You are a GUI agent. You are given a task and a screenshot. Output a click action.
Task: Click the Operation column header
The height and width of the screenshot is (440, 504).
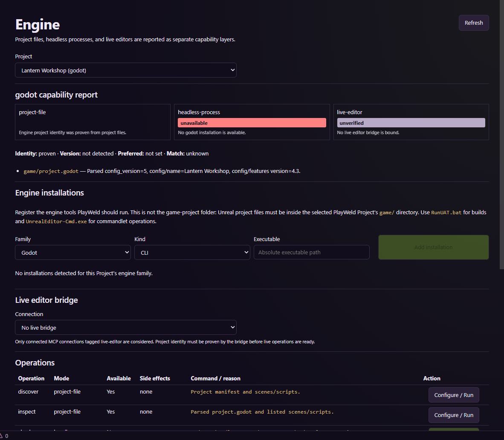point(31,378)
